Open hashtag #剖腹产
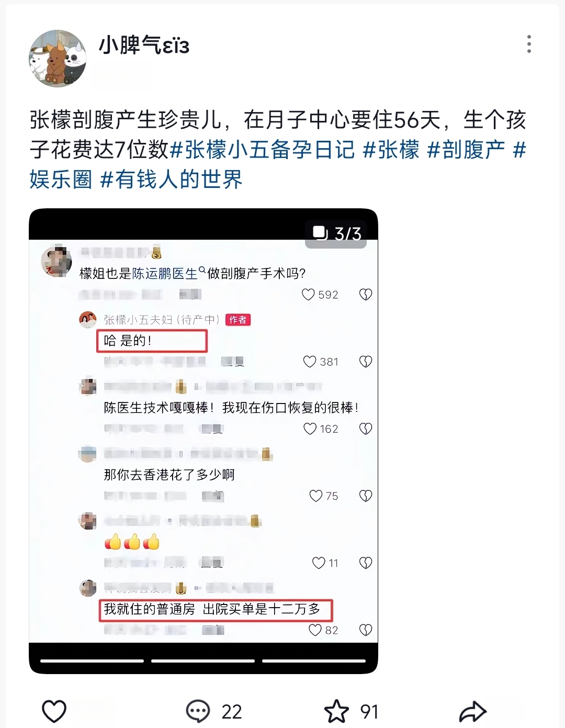Screen dimensions: 565x728 [x=467, y=150]
